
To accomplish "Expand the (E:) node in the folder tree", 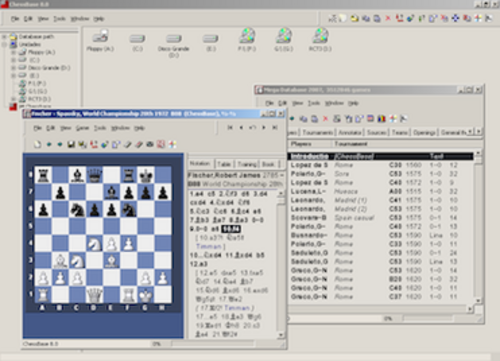I will coord(14,75).
